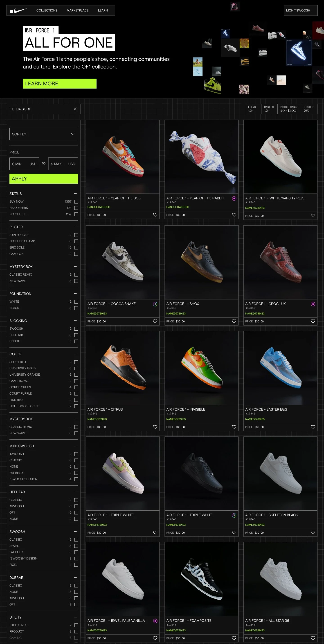Collapse the Foundation section
The height and width of the screenshot is (644, 324).
pyautogui.click(x=75, y=294)
